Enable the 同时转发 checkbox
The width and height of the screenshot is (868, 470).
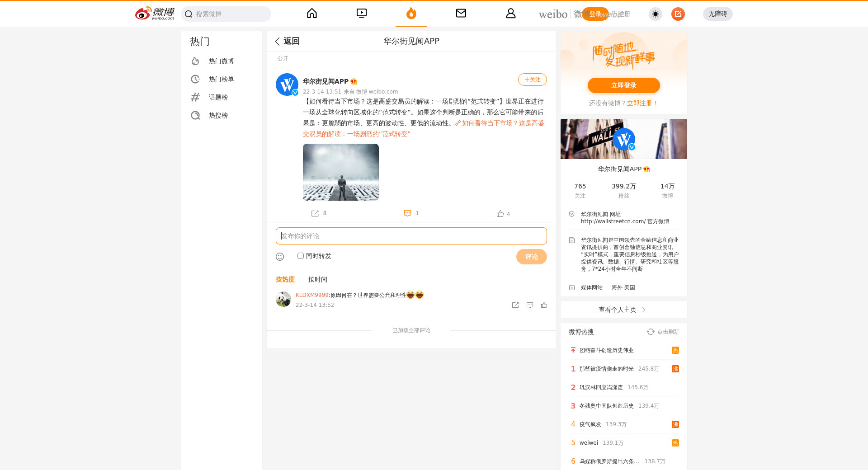pos(301,256)
